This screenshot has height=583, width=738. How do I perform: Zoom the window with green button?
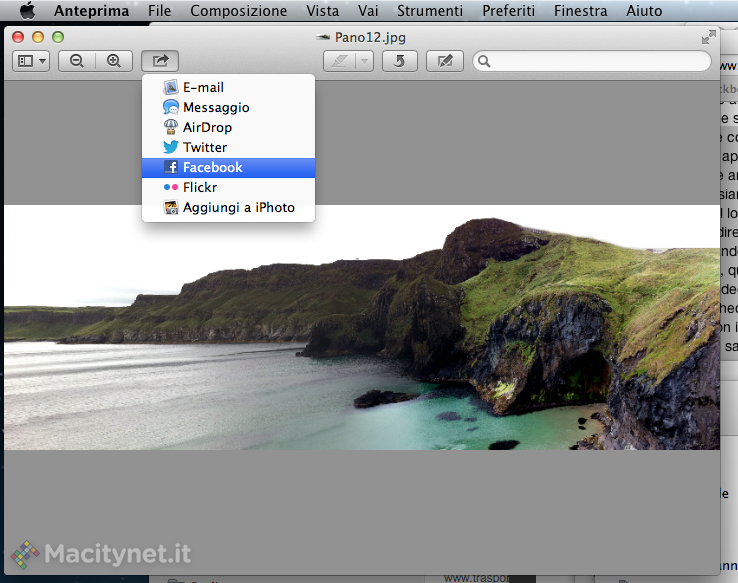(58, 37)
